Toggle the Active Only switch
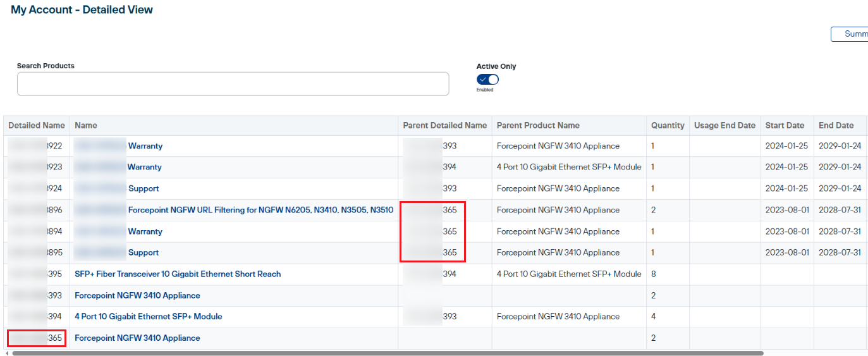Viewport: 868px width, 356px height. point(487,80)
